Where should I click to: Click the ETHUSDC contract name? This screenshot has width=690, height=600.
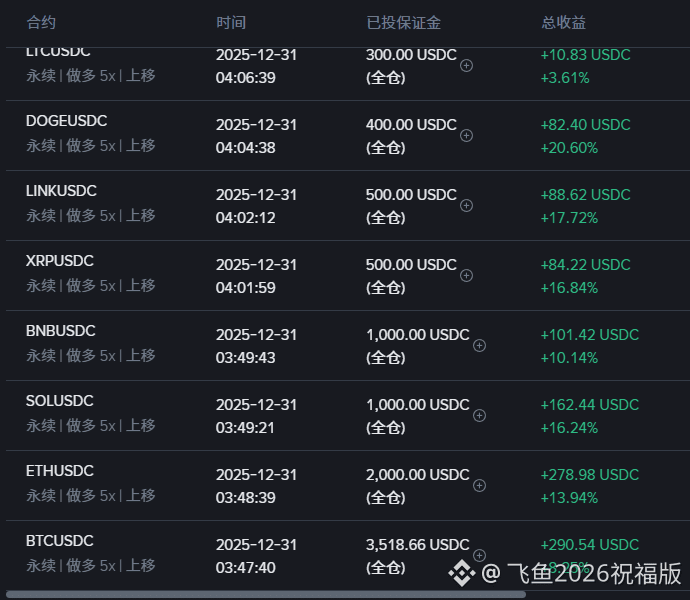59,471
